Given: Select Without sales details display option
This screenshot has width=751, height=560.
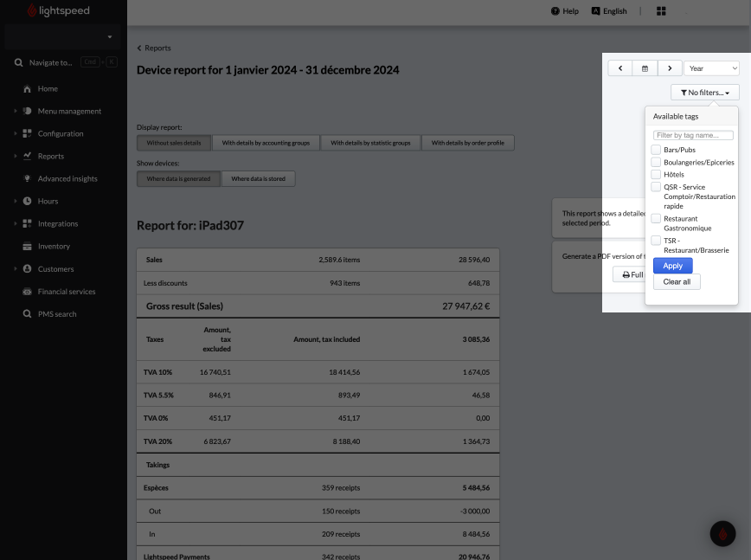Looking at the screenshot, I should point(174,143).
